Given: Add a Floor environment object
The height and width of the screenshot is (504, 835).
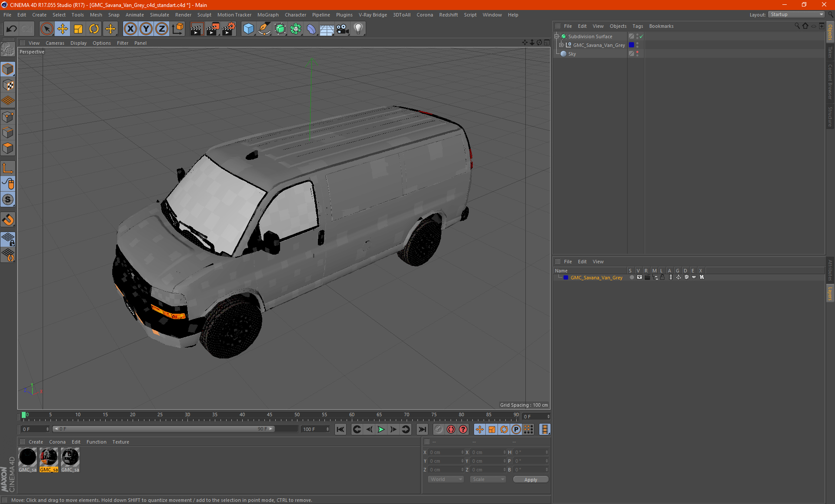Looking at the screenshot, I should pyautogui.click(x=327, y=29).
